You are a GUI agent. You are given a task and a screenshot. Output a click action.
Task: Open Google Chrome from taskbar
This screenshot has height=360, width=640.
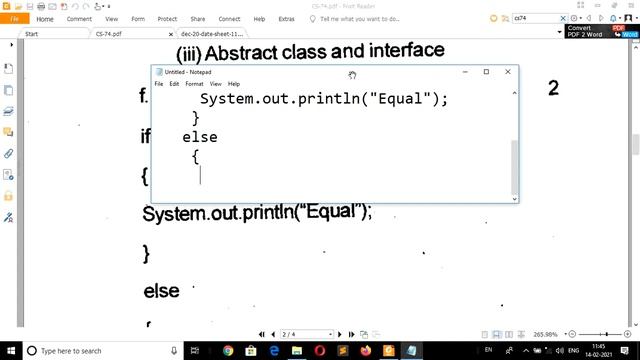tap(228, 351)
